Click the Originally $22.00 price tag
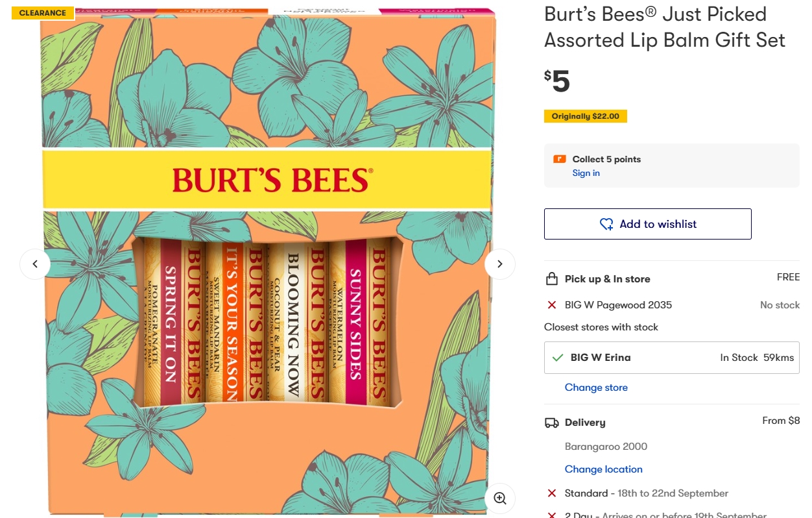812x518 pixels. coord(585,117)
